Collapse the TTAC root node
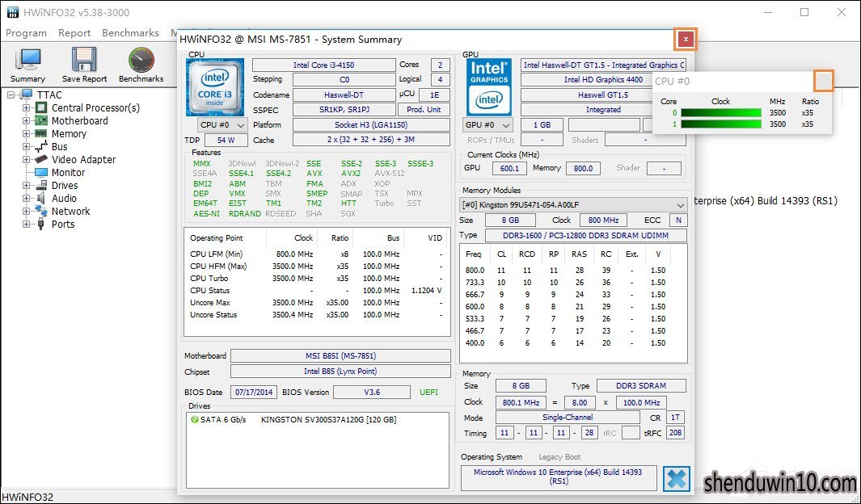Image resolution: width=861 pixels, height=504 pixels. coord(11,94)
